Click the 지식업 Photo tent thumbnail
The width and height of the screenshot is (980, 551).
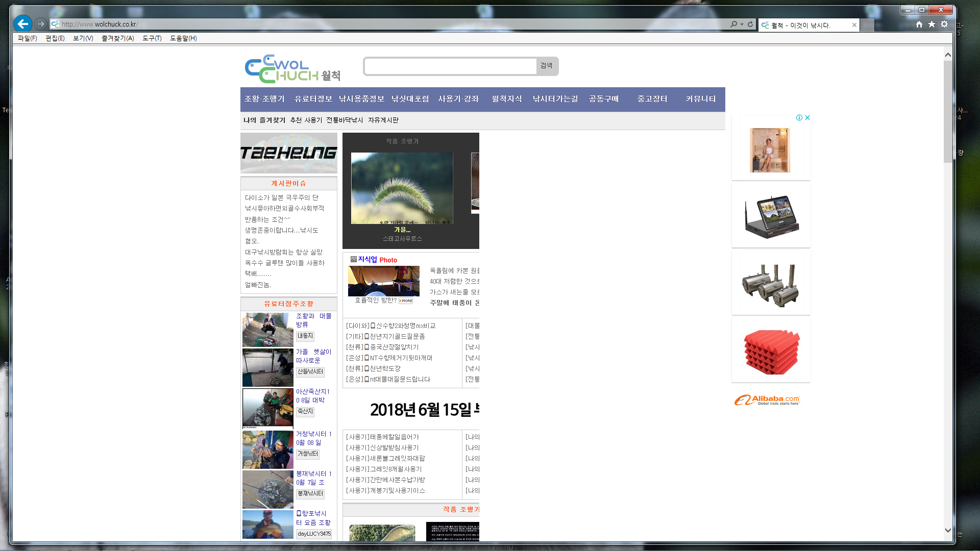pos(384,281)
